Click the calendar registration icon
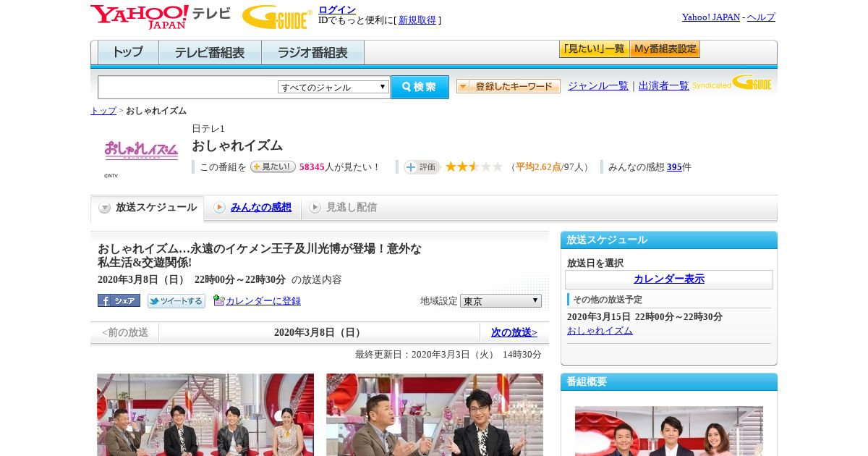This screenshot has height=456, width=868. (x=218, y=300)
